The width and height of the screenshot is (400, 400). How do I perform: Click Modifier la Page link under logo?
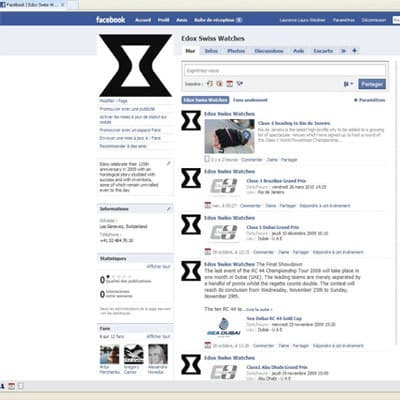tap(113, 101)
